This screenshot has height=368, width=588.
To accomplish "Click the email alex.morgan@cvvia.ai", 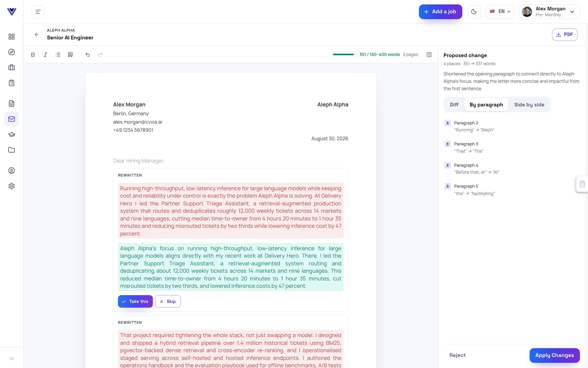I will click(137, 122).
